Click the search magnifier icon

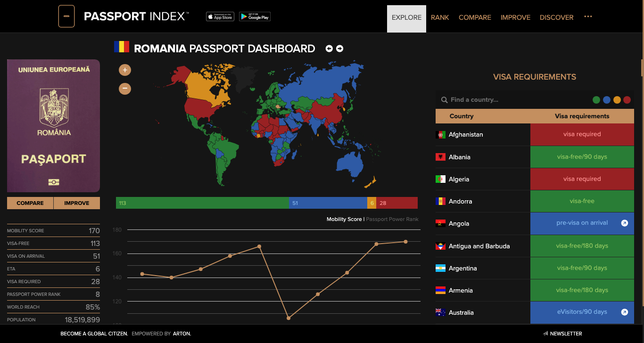point(444,100)
